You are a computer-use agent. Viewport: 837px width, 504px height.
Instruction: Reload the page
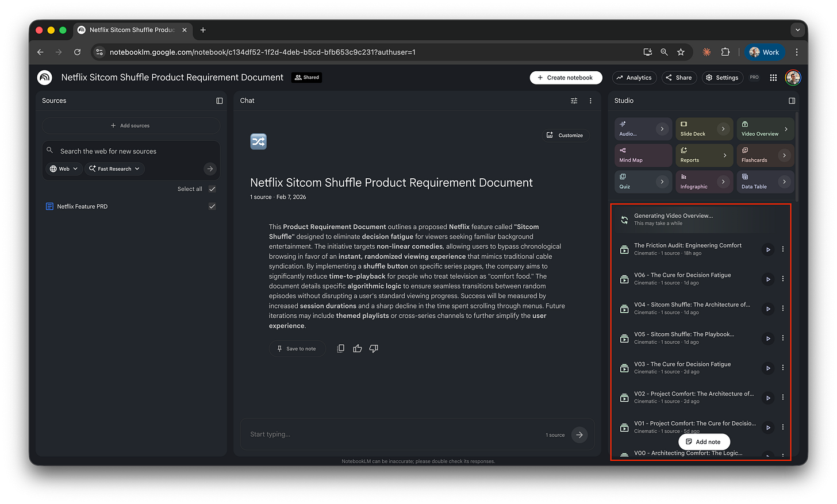tap(77, 52)
